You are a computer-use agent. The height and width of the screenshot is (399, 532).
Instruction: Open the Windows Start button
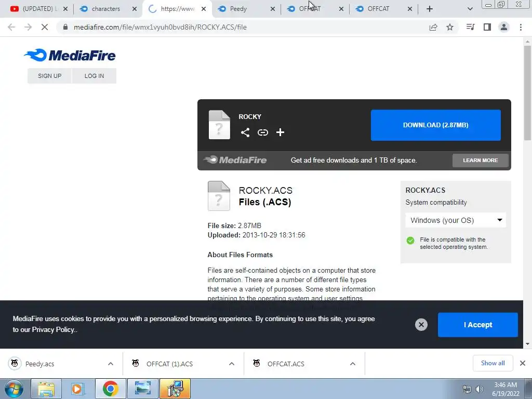[x=14, y=389]
